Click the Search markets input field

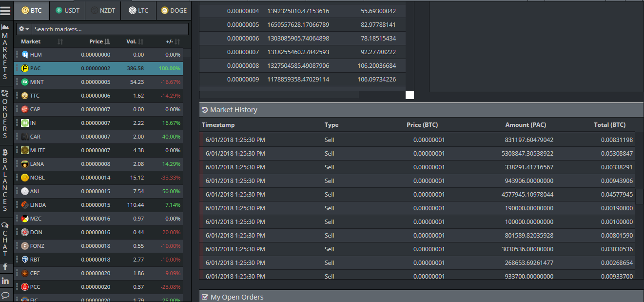click(x=110, y=29)
